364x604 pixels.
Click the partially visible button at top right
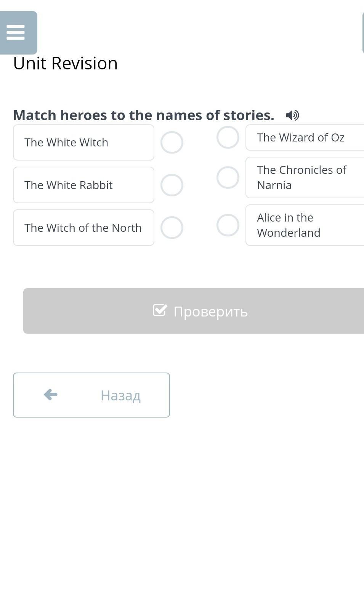tap(363, 32)
